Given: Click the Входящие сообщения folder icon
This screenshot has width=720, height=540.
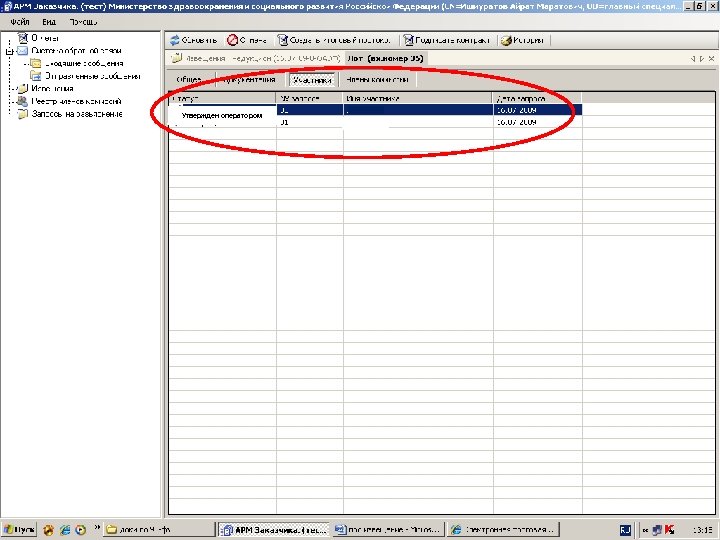Looking at the screenshot, I should click(x=36, y=63).
